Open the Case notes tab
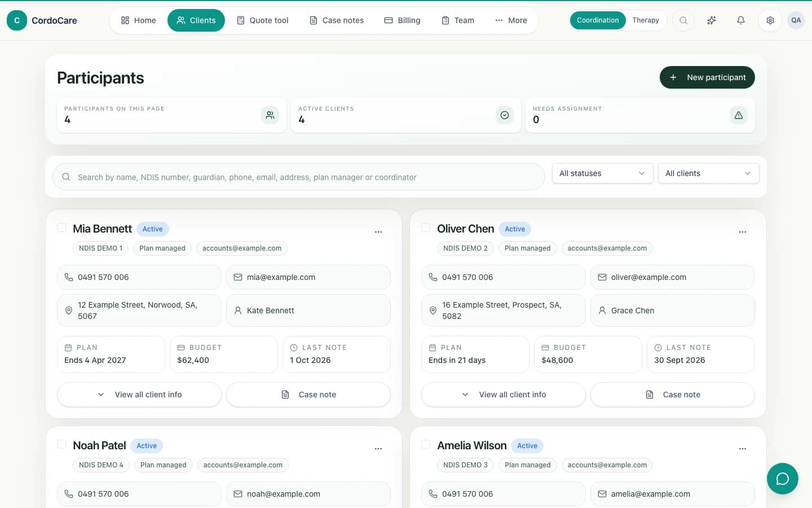This screenshot has height=508, width=812. 337,20
